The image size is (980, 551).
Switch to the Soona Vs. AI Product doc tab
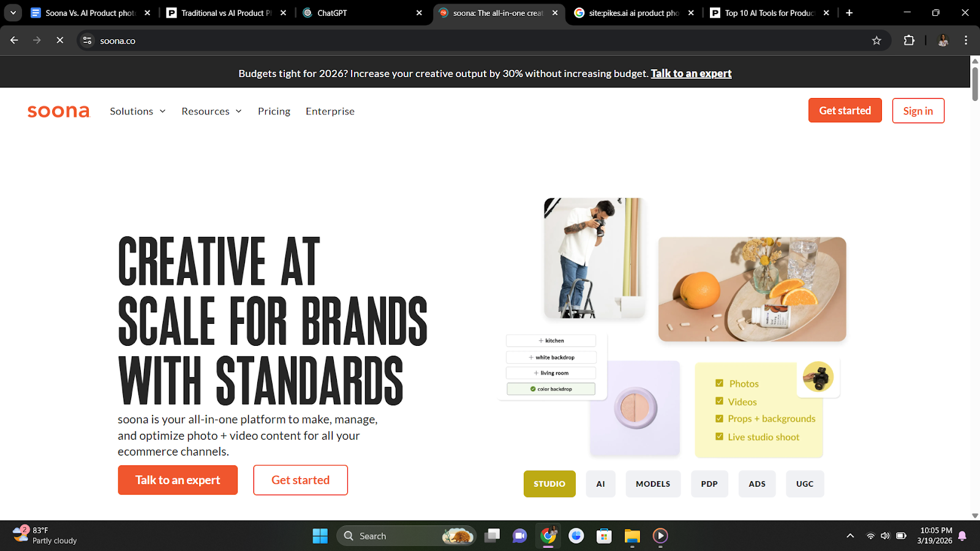point(90,13)
